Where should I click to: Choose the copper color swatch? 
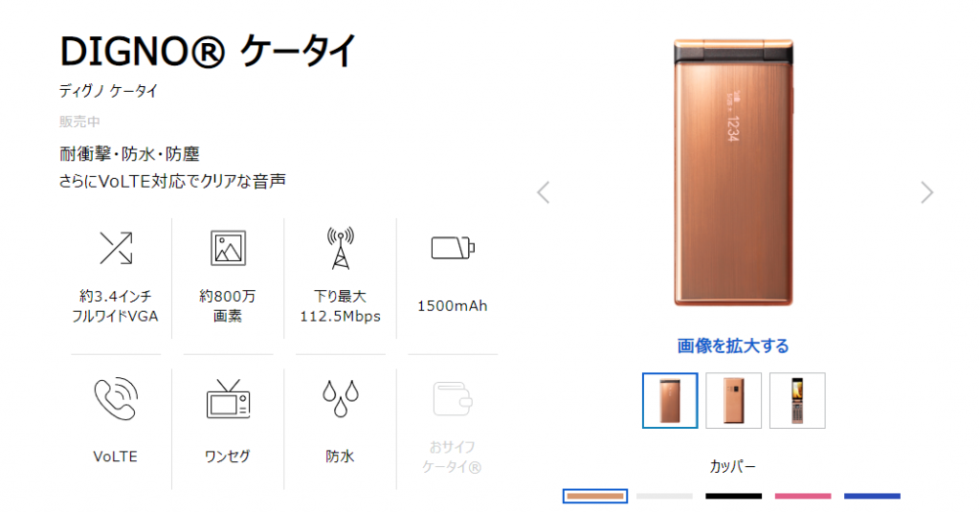(595, 496)
